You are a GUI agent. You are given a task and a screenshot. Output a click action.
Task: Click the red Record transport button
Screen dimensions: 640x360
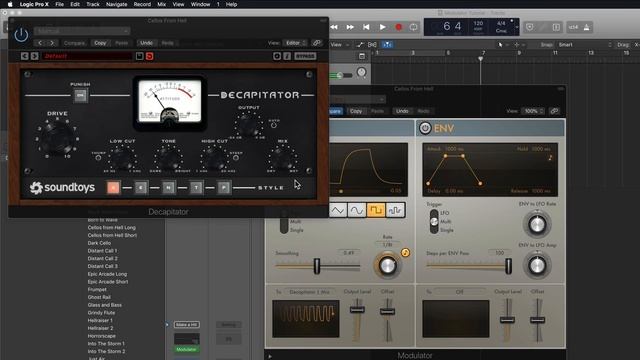(x=398, y=27)
